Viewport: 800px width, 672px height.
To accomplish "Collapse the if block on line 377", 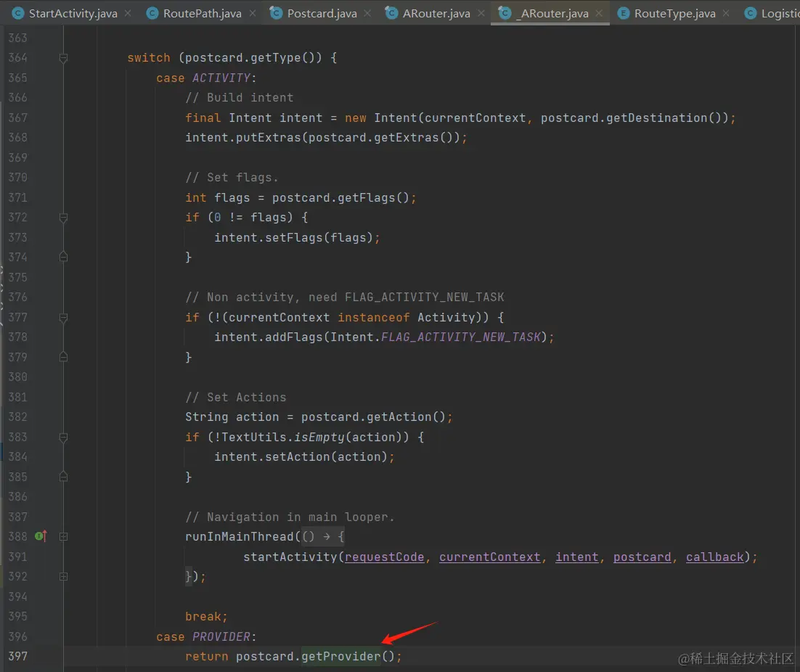I will [63, 318].
